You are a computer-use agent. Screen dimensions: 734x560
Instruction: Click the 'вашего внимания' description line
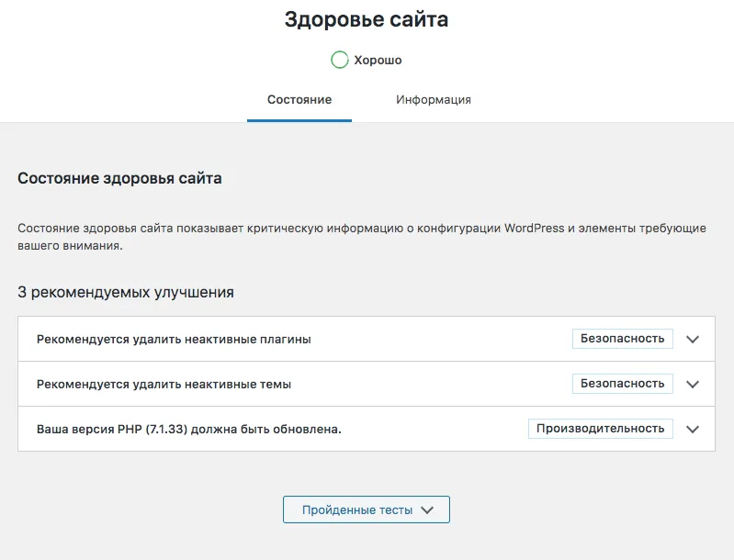(x=70, y=246)
